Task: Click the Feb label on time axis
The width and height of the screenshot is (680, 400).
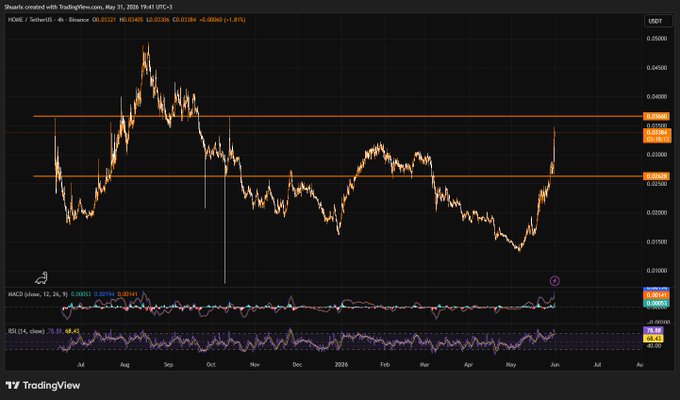Action: tap(385, 365)
